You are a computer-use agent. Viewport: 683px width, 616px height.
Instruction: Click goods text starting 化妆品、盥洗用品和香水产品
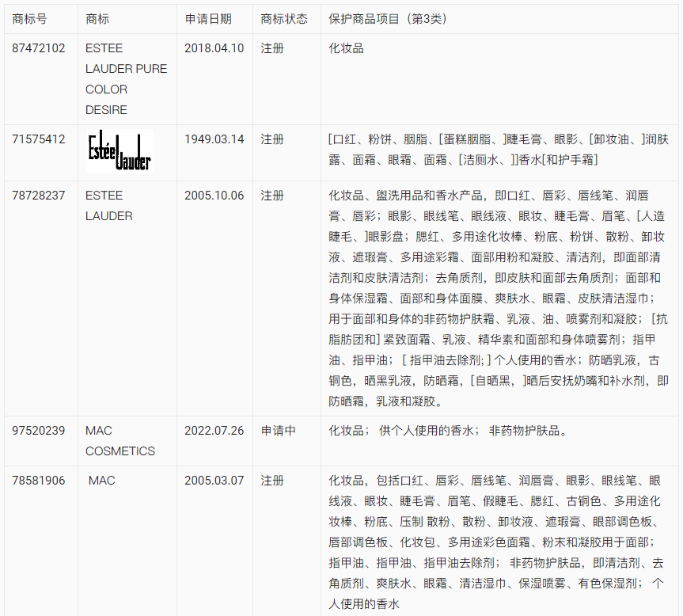pyautogui.click(x=499, y=298)
